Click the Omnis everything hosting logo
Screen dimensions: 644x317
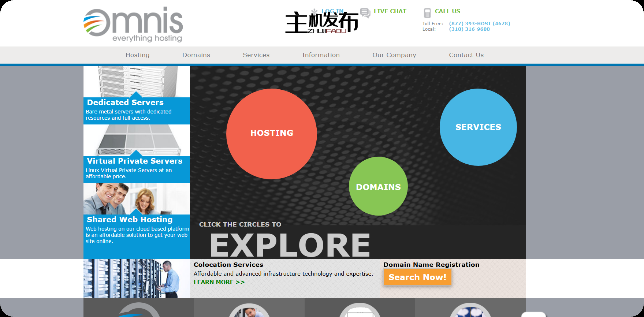133,25
